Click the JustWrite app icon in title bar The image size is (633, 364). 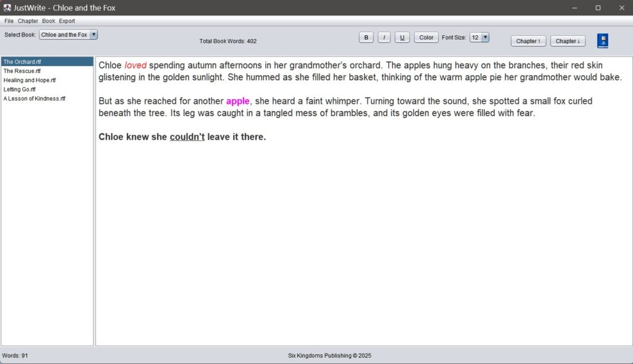[x=7, y=7]
